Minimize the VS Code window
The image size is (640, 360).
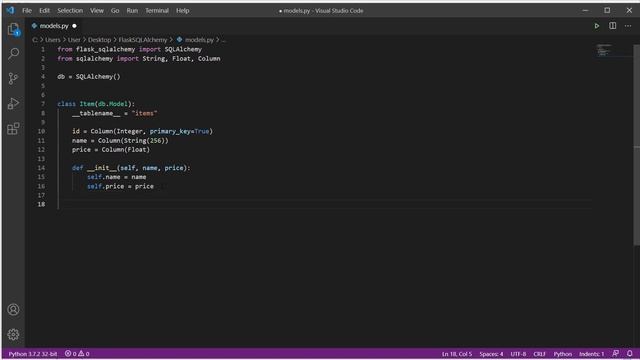point(585,10)
